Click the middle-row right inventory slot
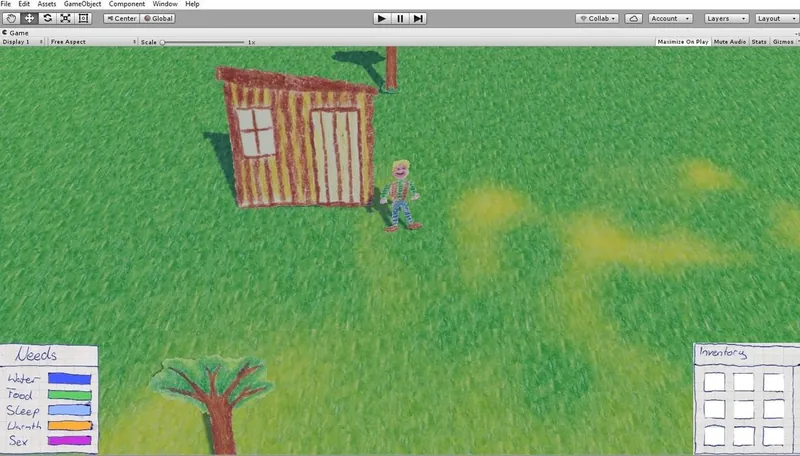This screenshot has width=800, height=456. point(774,409)
